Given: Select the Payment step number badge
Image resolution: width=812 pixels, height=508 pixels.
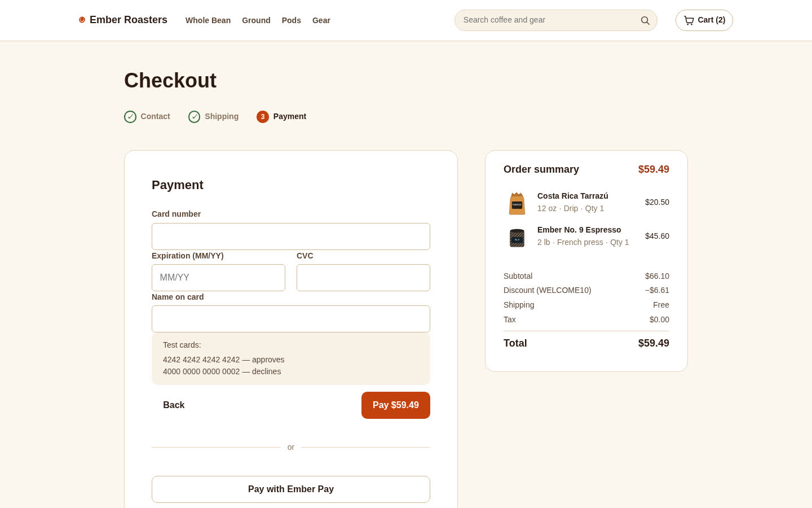Looking at the screenshot, I should coord(263,117).
